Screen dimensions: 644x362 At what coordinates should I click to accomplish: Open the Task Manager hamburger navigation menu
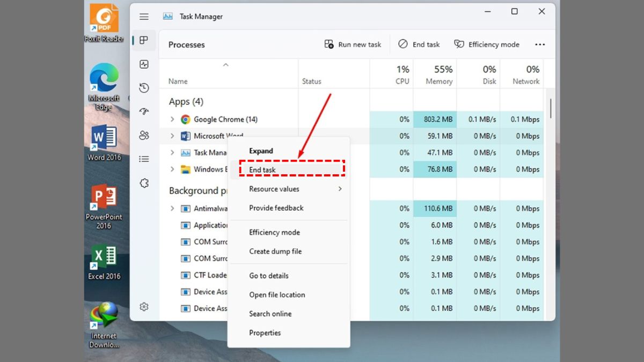[x=144, y=17]
